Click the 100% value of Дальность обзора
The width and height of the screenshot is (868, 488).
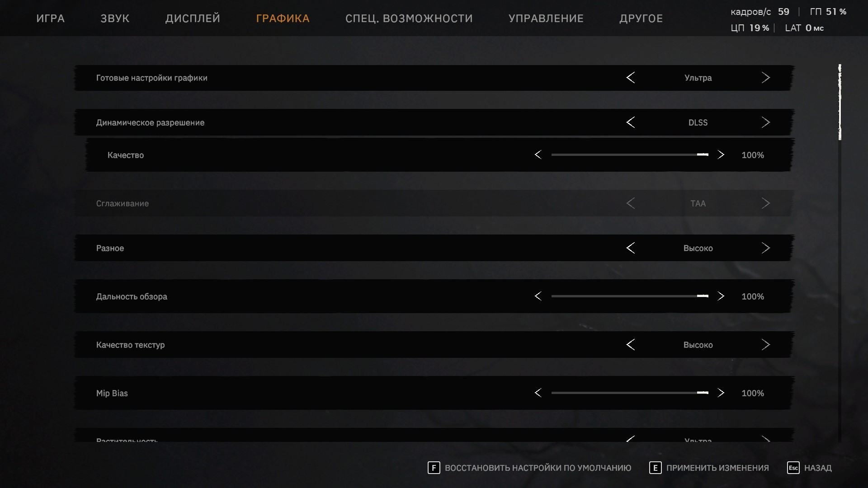pos(753,296)
